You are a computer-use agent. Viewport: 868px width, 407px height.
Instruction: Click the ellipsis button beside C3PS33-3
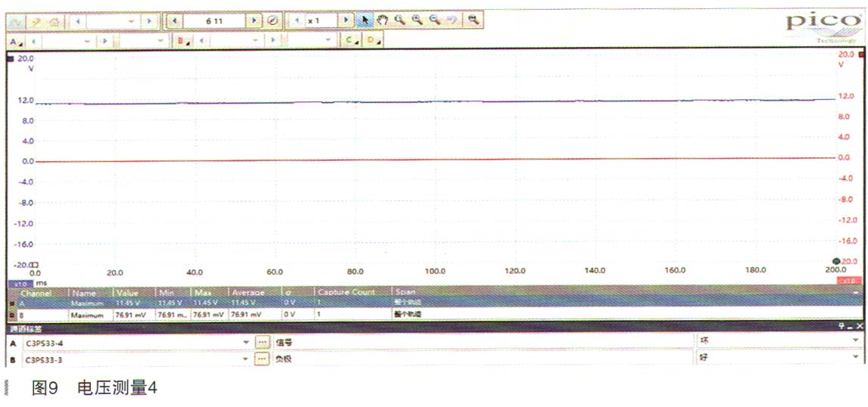(261, 359)
